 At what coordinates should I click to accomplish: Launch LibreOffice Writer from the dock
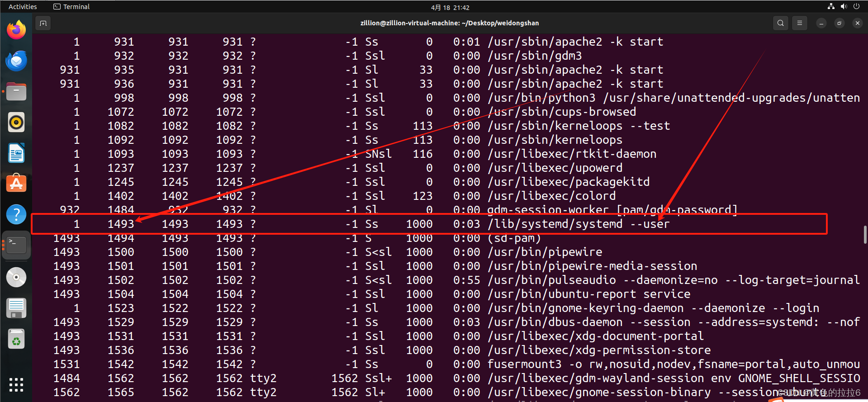16,153
